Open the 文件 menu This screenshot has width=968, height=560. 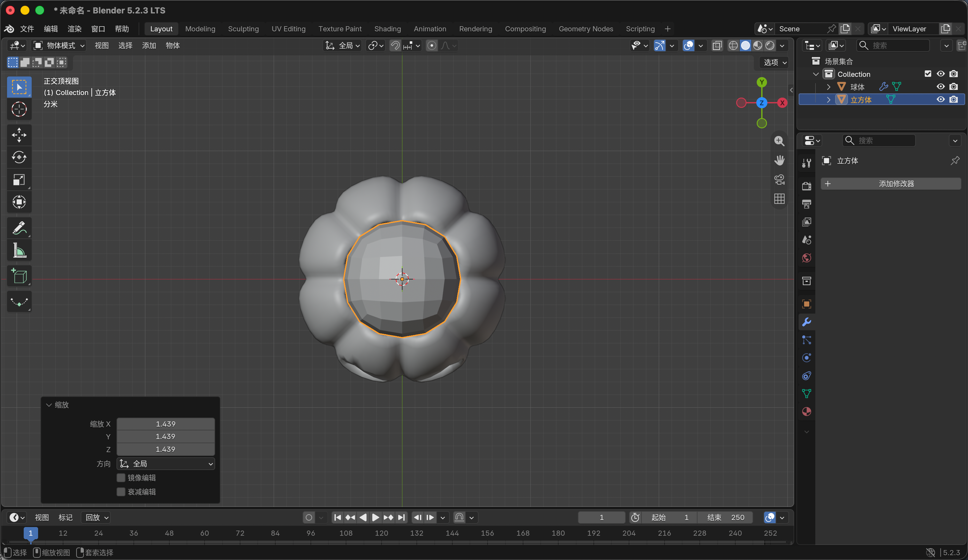point(27,29)
